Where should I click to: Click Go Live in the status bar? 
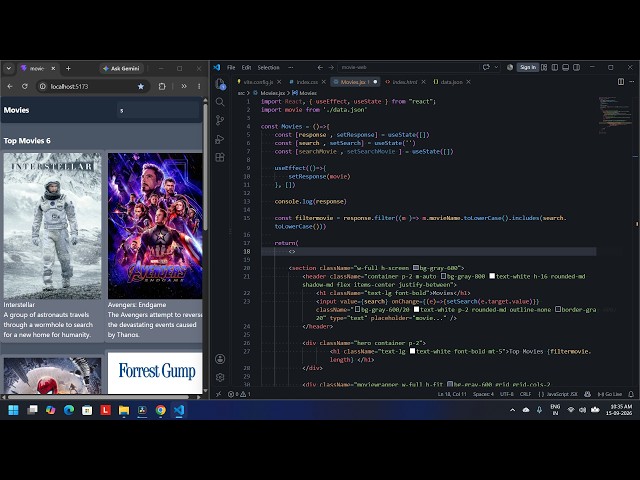point(610,394)
